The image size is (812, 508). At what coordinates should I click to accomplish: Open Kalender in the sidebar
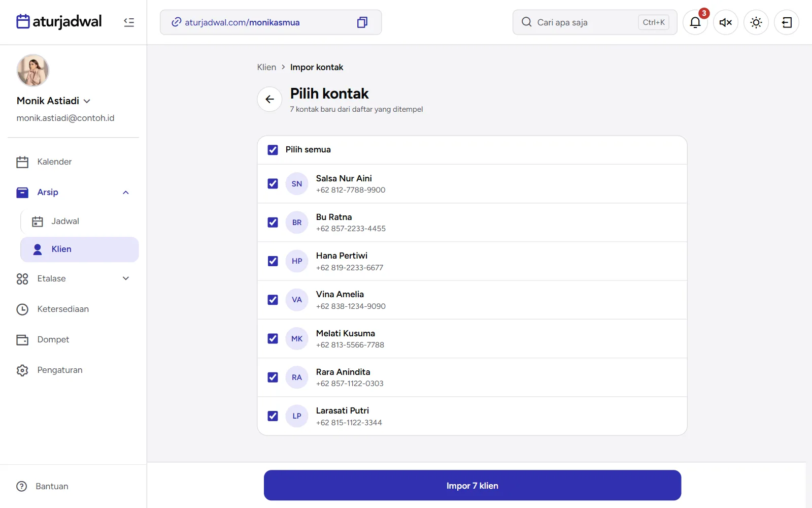point(74,162)
